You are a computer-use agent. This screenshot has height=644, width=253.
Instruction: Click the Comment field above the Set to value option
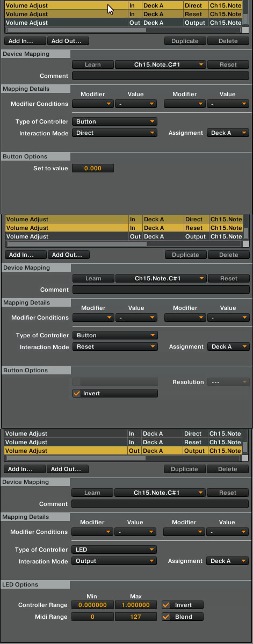point(161,76)
